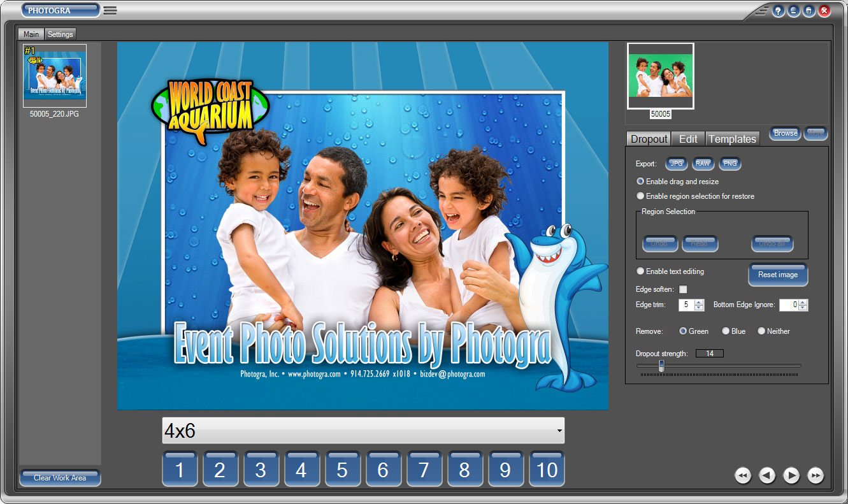Select the 50005 green screen thumbnail

coord(661,76)
